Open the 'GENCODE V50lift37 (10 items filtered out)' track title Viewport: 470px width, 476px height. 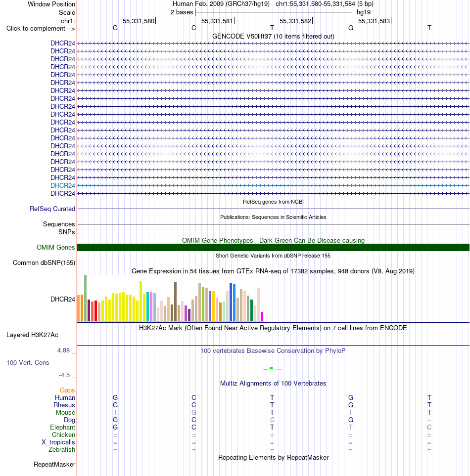tap(273, 36)
